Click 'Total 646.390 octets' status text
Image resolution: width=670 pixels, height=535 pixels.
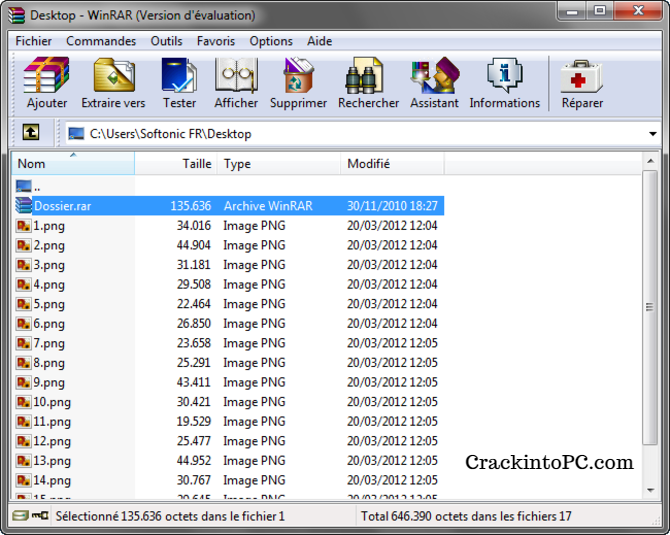[466, 516]
